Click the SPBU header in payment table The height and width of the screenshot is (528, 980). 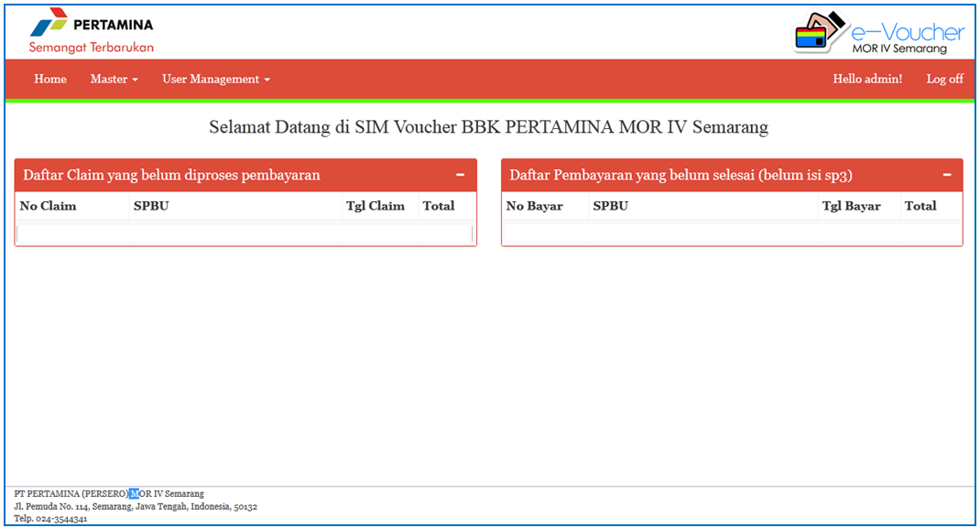coord(611,206)
